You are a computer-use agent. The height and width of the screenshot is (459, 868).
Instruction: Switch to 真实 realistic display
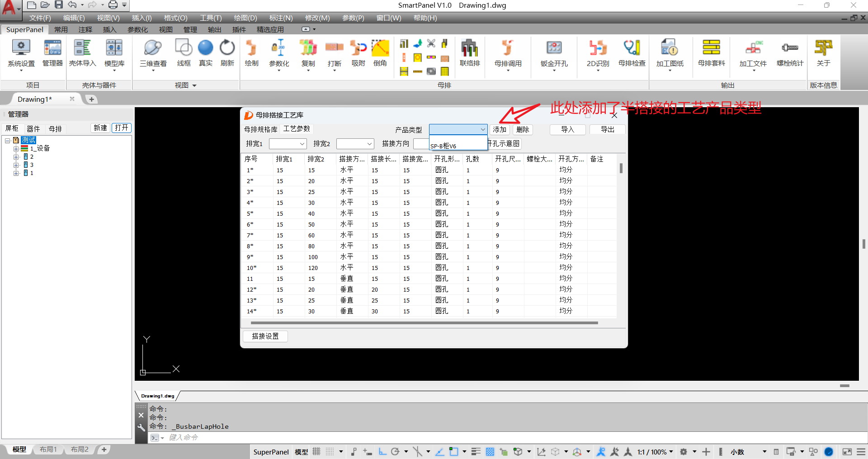(206, 54)
